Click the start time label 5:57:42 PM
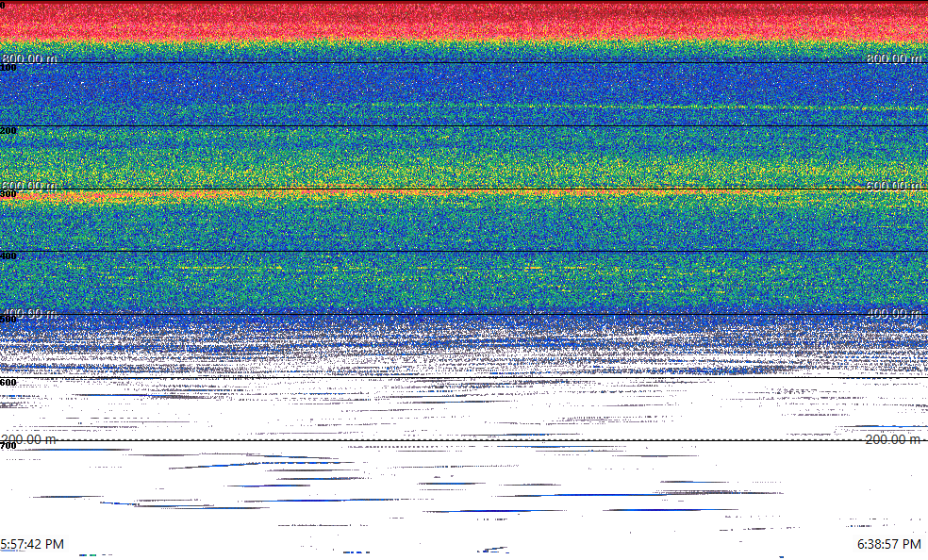Viewport: 928px width, 560px height. (x=32, y=544)
